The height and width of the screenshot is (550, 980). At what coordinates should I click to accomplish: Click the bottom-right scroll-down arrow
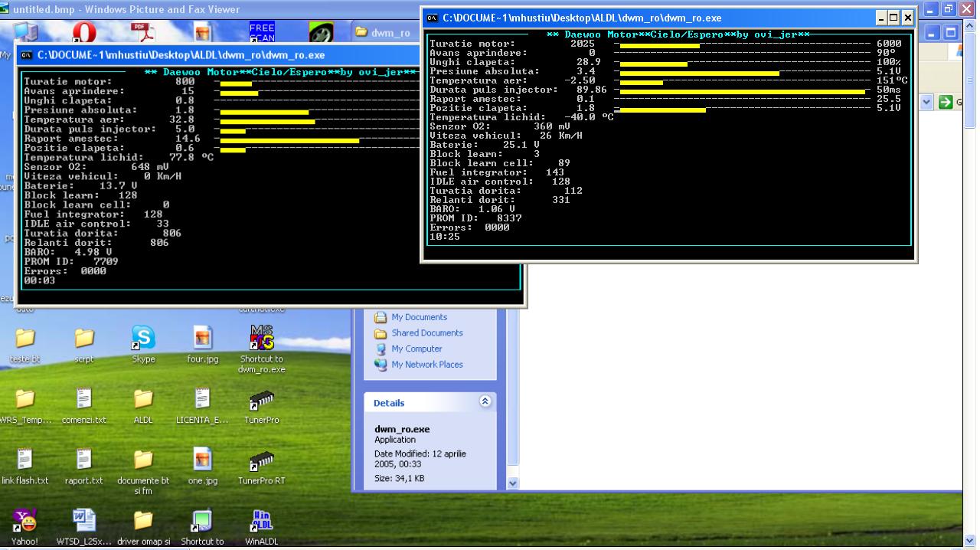pyautogui.click(x=970, y=540)
